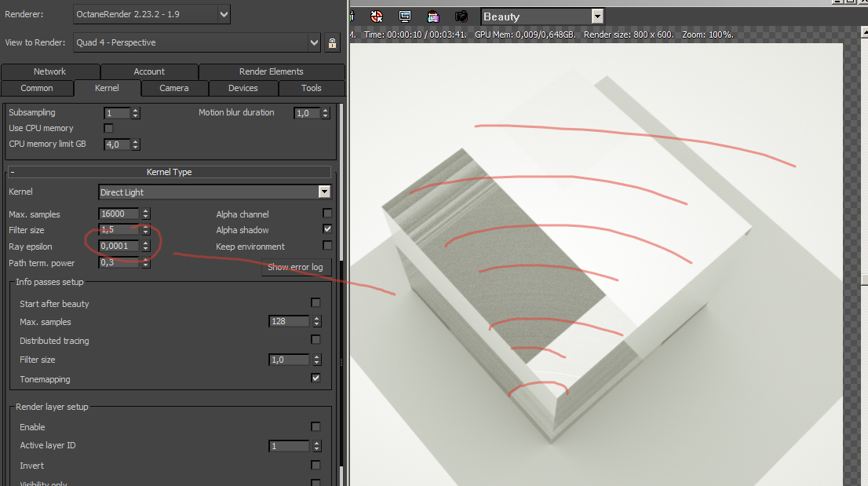Enable the Use CPU memory checkbox
868x486 pixels.
[108, 129]
